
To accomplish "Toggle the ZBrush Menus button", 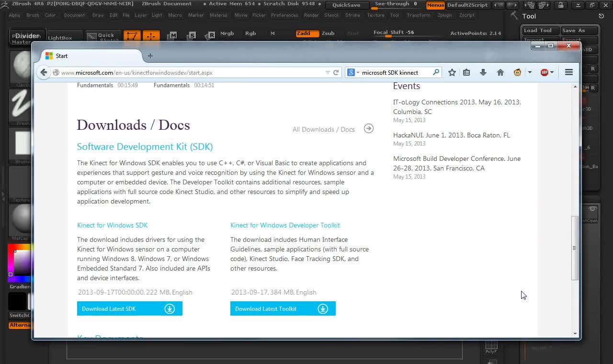I will 435,5.
